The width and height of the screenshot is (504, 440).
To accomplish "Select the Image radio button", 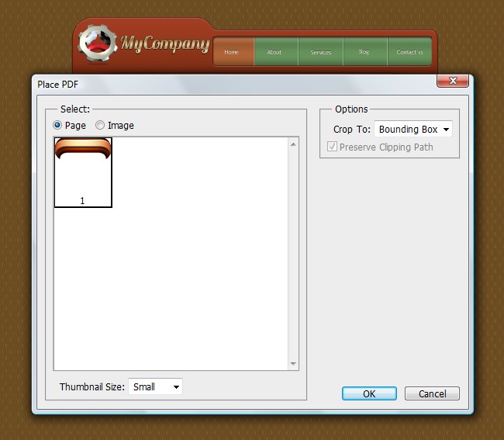I will pyautogui.click(x=100, y=125).
